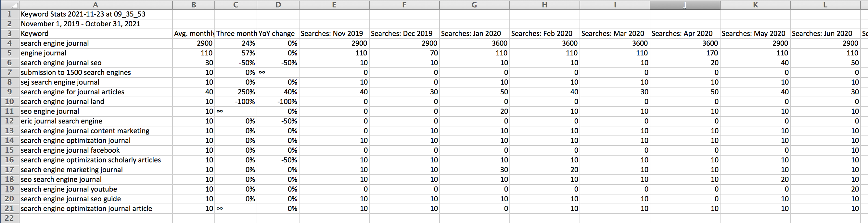Click the 170 value in Apr 2020 column
868x223 pixels.
tap(685, 53)
